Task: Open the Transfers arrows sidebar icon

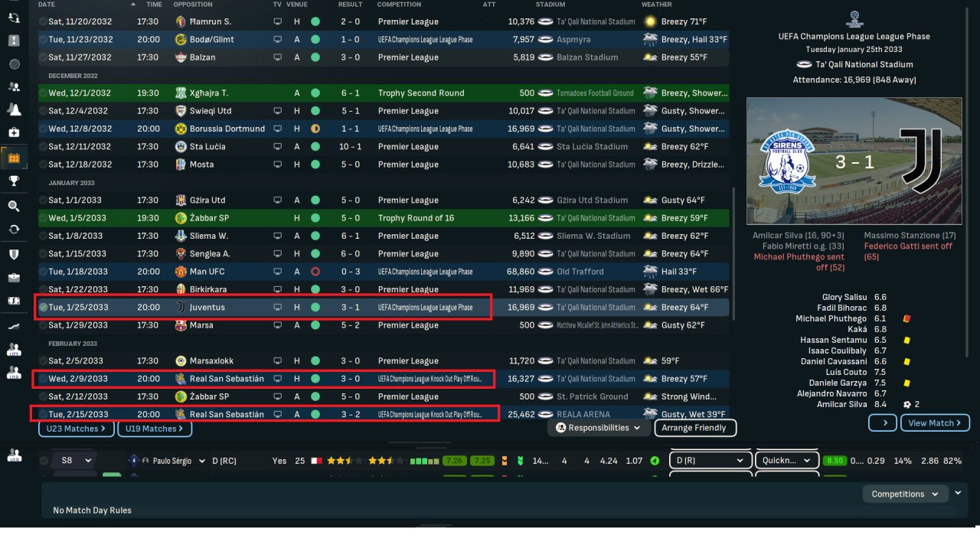Action: click(x=14, y=229)
